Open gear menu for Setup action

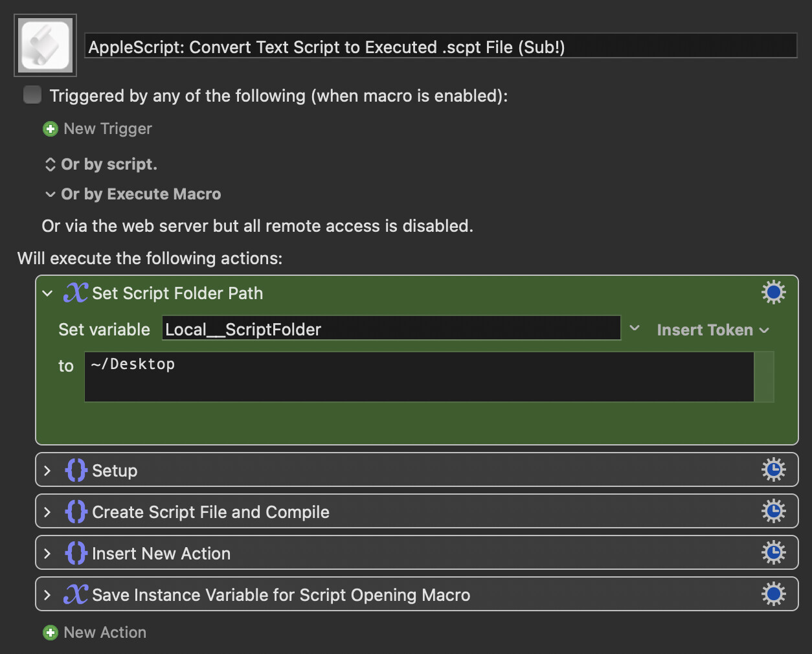click(773, 470)
